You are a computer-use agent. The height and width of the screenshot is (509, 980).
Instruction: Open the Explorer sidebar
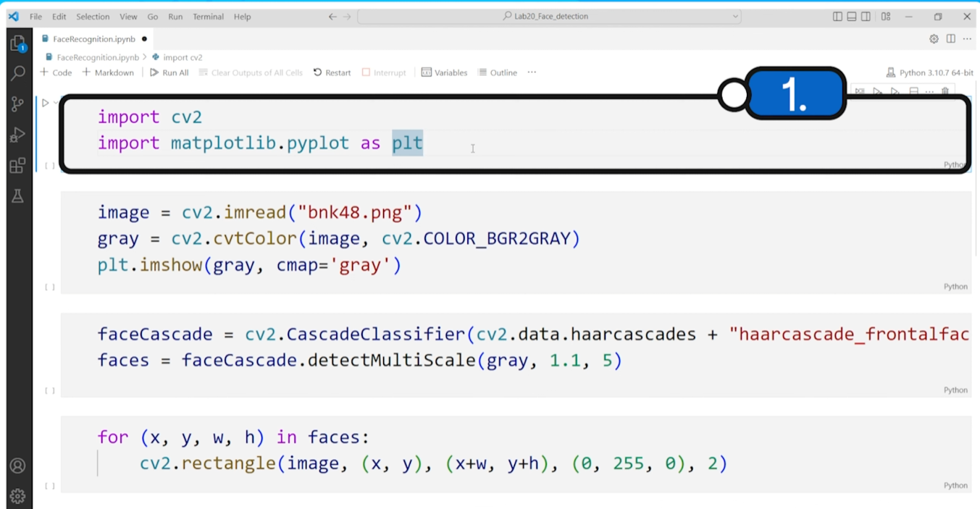[16, 43]
